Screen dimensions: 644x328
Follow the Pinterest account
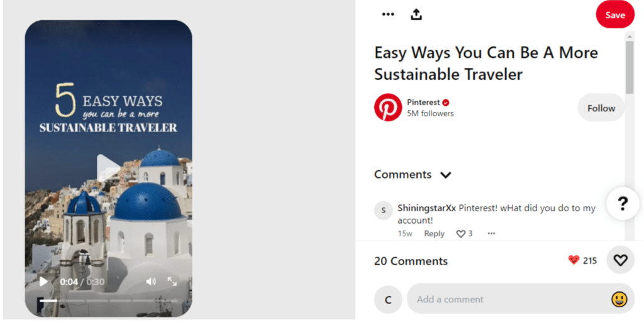tap(601, 108)
